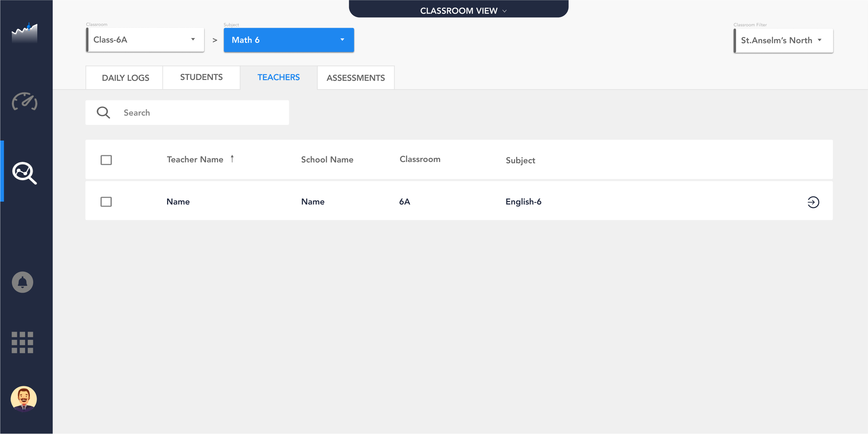Screen dimensions: 868x434
Task: Toggle the select-all header checkbox
Action: (106, 160)
